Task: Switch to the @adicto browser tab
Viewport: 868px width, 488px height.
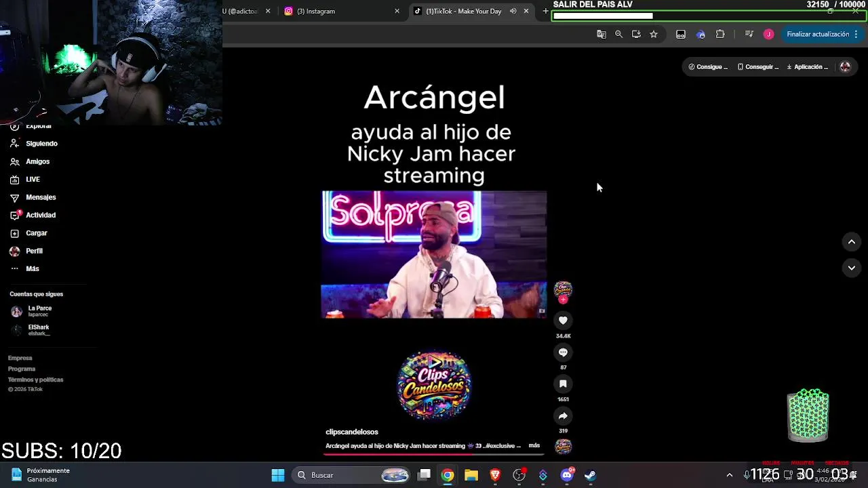Action: tap(248, 11)
